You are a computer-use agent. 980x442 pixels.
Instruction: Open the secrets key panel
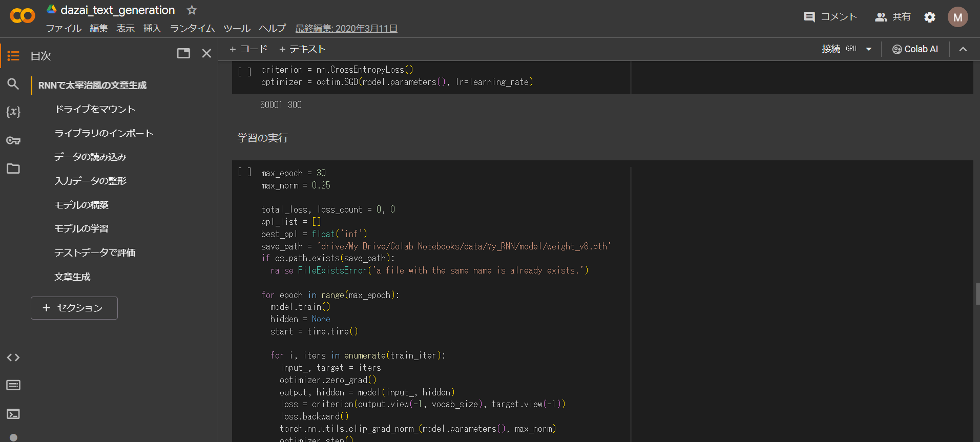pos(13,140)
